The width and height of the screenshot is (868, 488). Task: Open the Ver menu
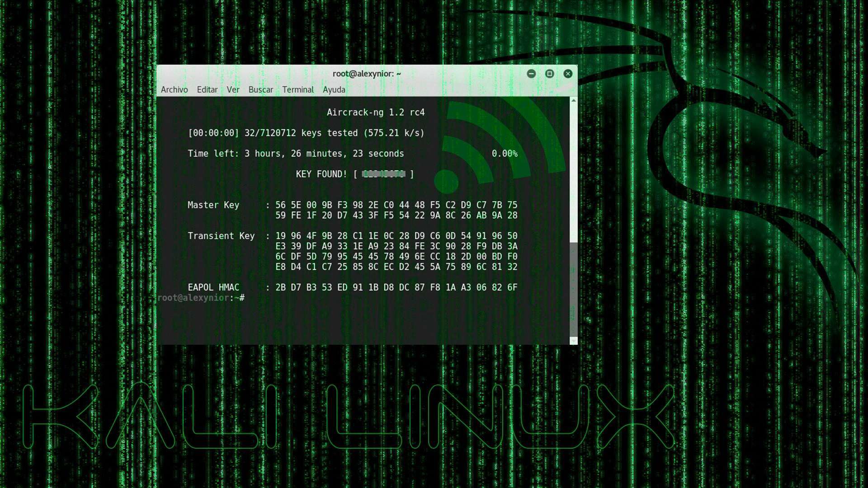(233, 89)
